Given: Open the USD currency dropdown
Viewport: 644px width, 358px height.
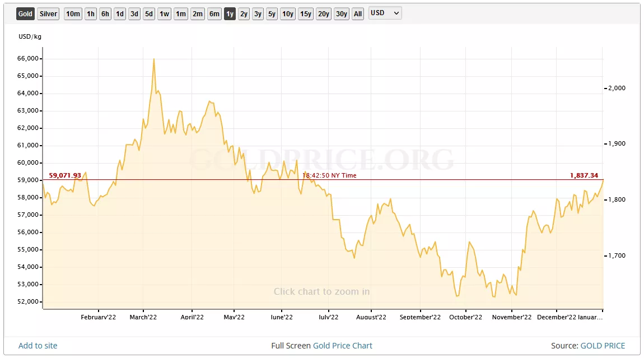Looking at the screenshot, I should pyautogui.click(x=385, y=13).
